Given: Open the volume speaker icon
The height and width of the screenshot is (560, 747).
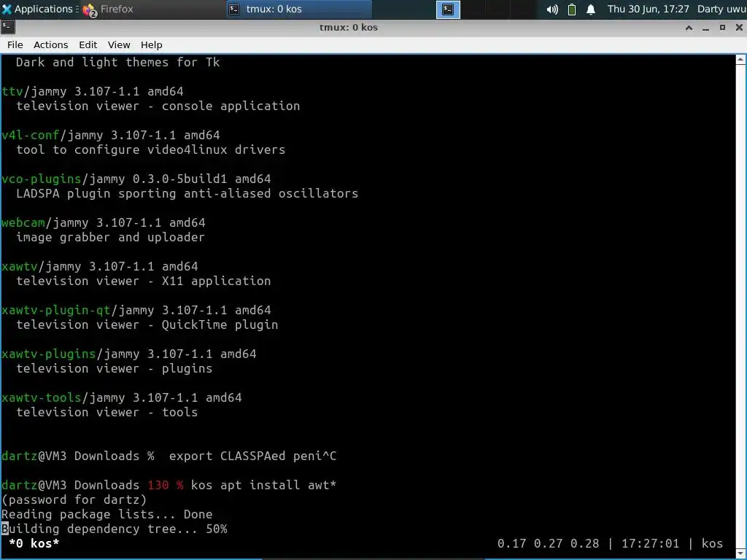Looking at the screenshot, I should pos(552,9).
